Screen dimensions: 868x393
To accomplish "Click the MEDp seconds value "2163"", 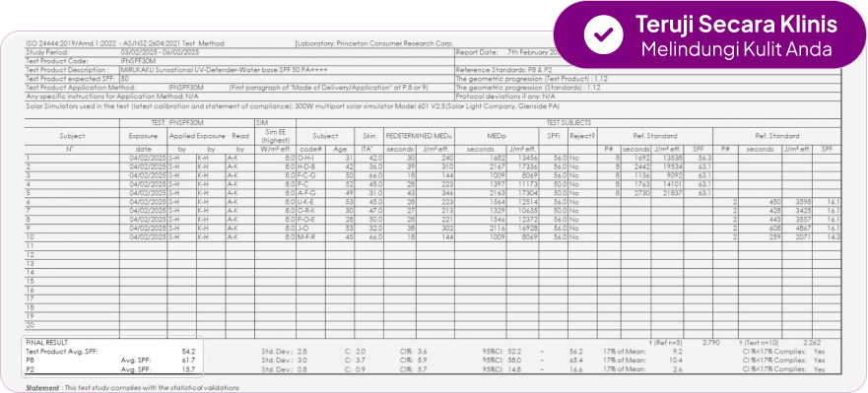I will click(498, 194).
